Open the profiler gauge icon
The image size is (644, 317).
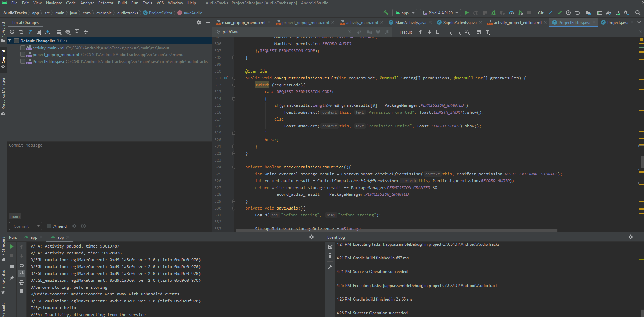[x=511, y=13]
